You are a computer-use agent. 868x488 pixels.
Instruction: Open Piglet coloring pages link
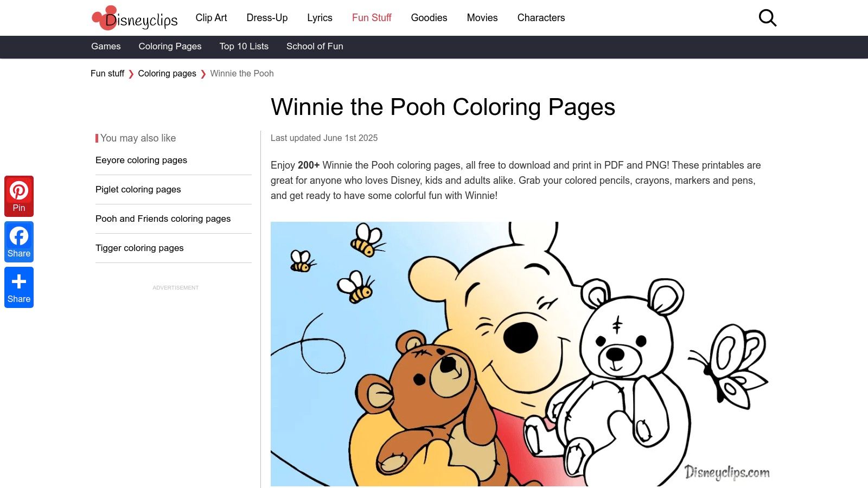click(138, 190)
